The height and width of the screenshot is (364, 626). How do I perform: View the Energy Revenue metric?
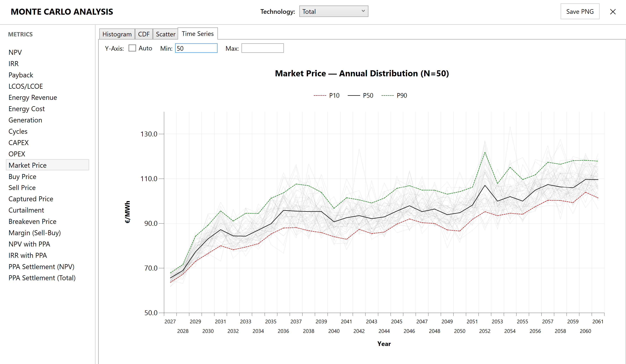(x=33, y=97)
